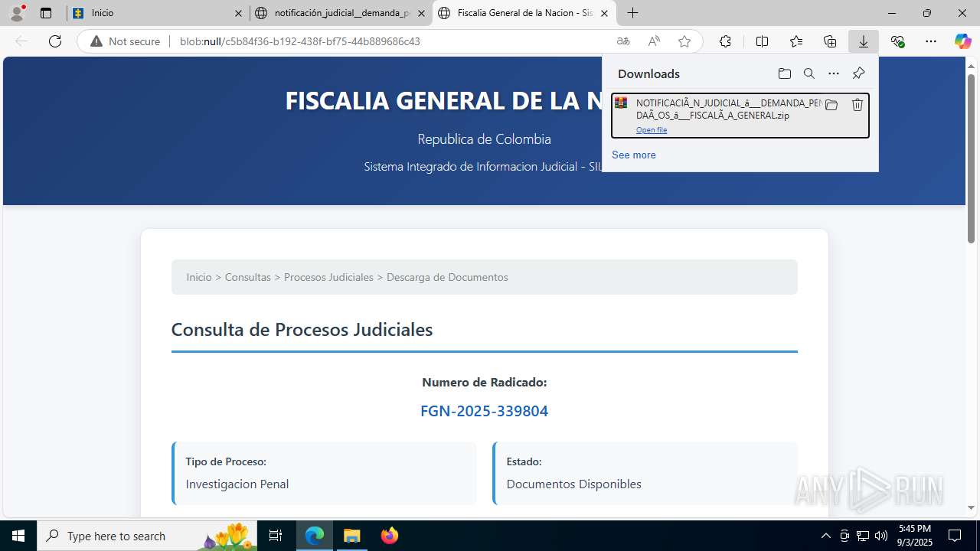Click Open file link for zip
The height and width of the screenshot is (551, 980).
pos(652,130)
